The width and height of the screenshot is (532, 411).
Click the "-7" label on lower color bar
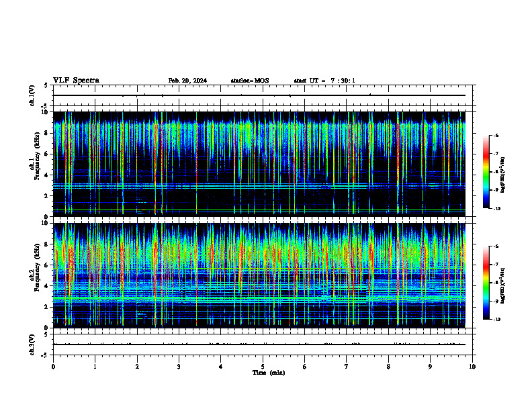[x=496, y=265]
